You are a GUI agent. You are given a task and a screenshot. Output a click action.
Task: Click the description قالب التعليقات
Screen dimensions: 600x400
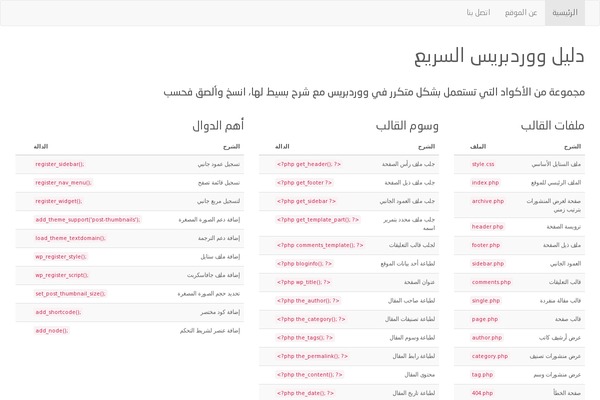pyautogui.click(x=565, y=282)
